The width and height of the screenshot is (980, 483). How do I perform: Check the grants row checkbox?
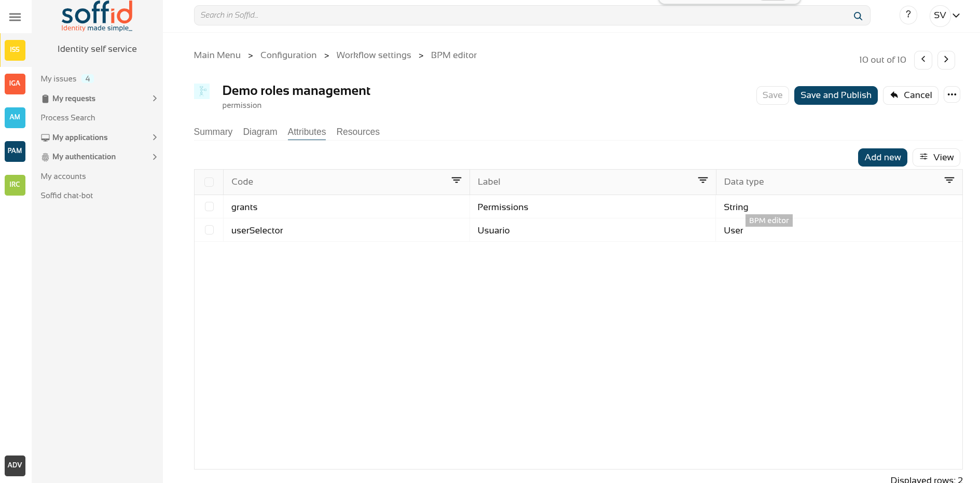click(209, 206)
